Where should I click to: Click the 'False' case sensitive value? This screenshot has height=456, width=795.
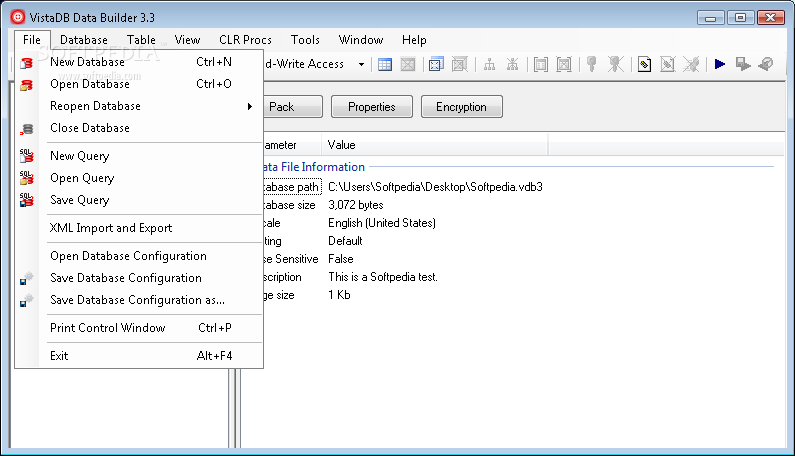341,259
